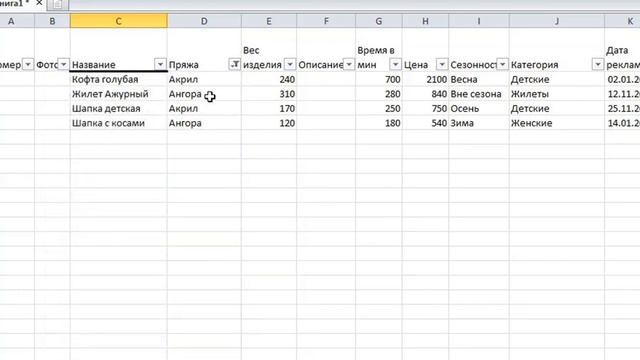Select highlighted column C header
This screenshot has height=360, width=640.
coord(119,21)
